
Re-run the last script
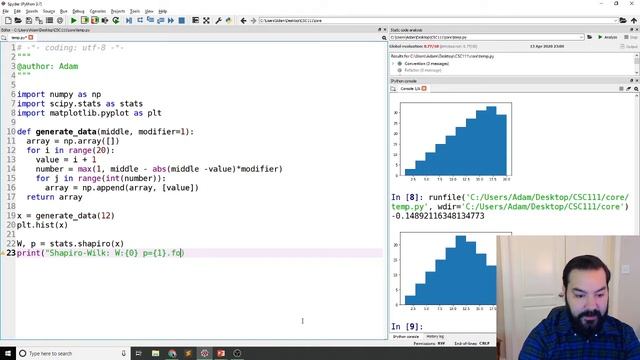tap(116, 20)
